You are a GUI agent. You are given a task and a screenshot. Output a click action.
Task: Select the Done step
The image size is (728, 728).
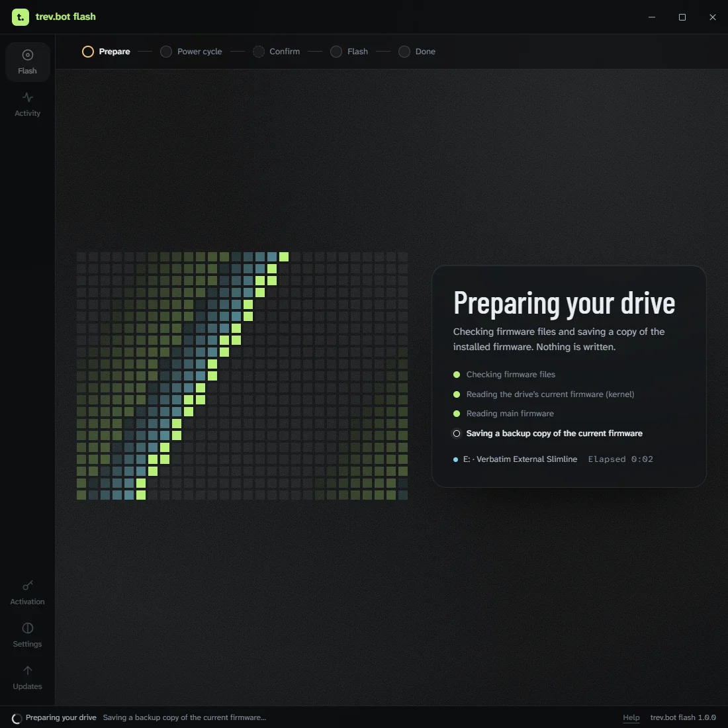[x=417, y=52]
